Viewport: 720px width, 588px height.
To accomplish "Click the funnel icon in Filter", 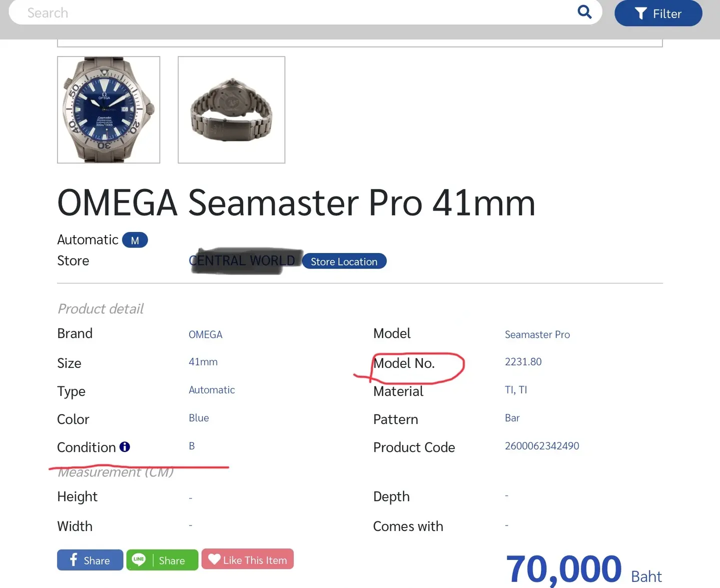I will click(640, 13).
